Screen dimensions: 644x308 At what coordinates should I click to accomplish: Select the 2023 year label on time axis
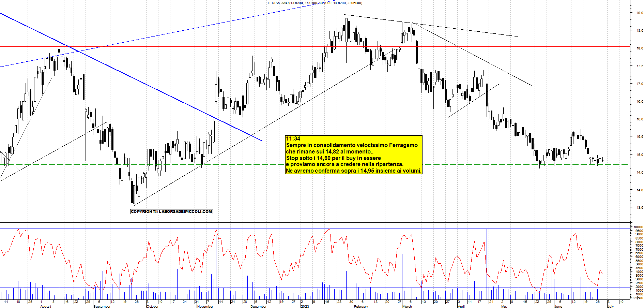(305, 306)
